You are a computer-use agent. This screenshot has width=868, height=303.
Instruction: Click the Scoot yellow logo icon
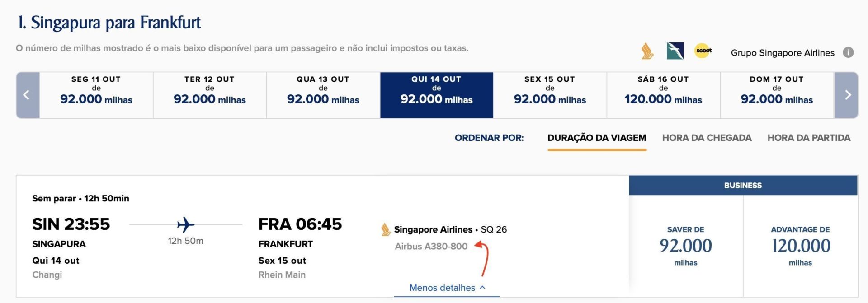[703, 51]
